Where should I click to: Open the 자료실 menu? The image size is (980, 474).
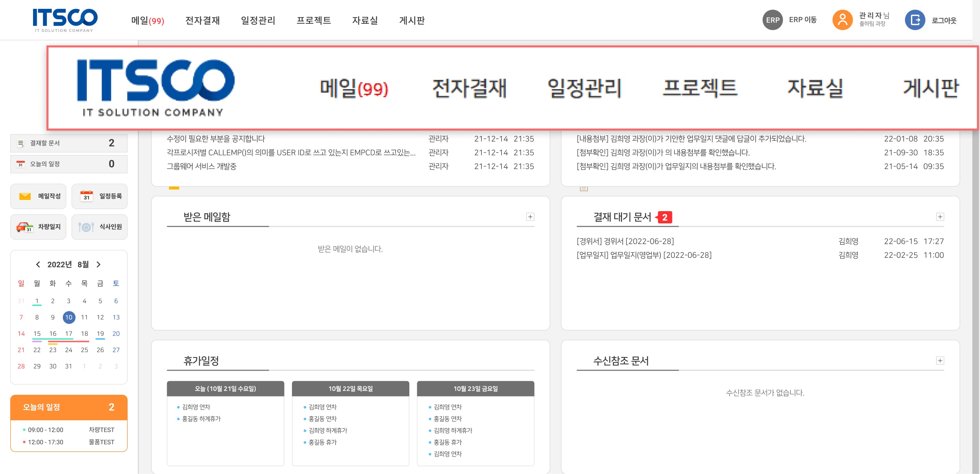(365, 20)
